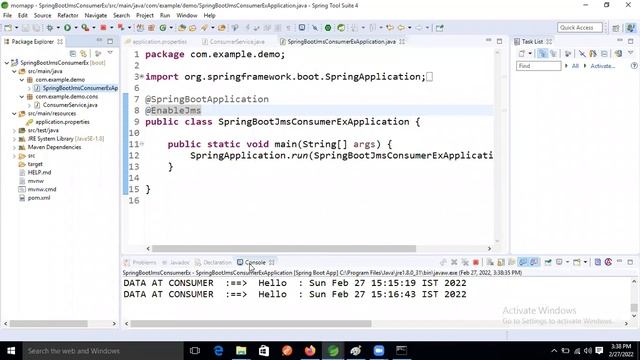
Task: Click the Debug bug toolbar icon
Action: [50, 28]
